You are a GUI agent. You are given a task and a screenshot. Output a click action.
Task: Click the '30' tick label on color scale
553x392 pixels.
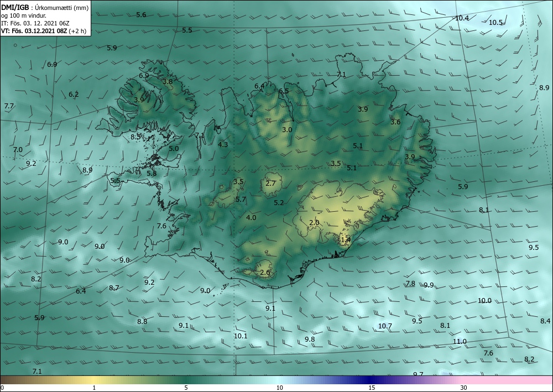pyautogui.click(x=464, y=388)
